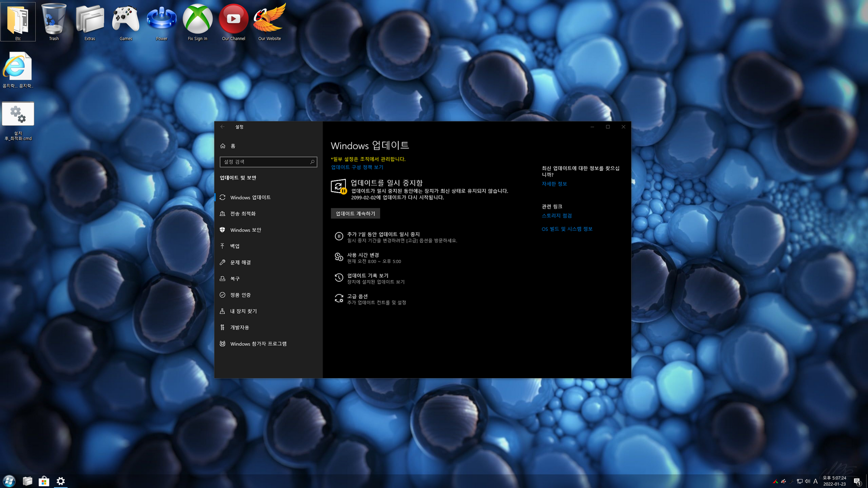Open 고급 옵션 settings
The height and width of the screenshot is (488, 868).
pos(371,299)
